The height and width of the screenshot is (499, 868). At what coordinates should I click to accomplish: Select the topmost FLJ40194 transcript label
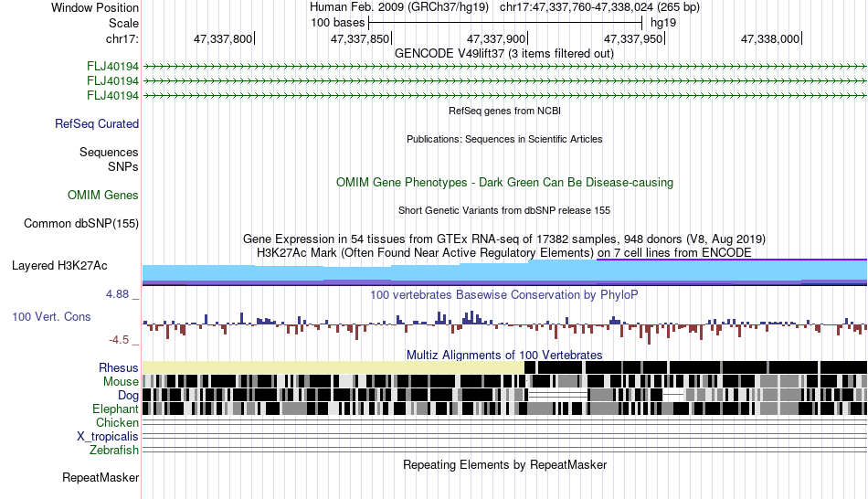pyautogui.click(x=112, y=67)
